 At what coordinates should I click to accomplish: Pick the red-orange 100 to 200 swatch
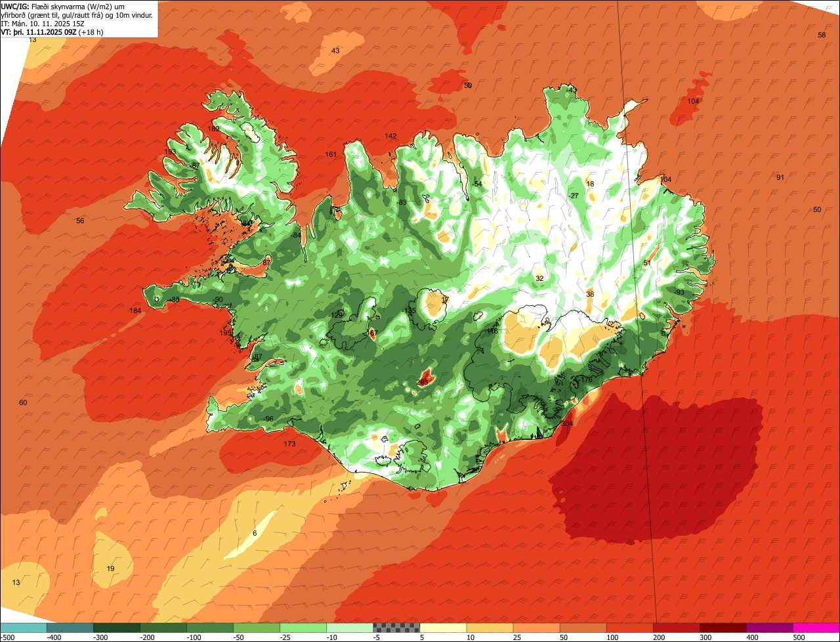click(x=629, y=628)
